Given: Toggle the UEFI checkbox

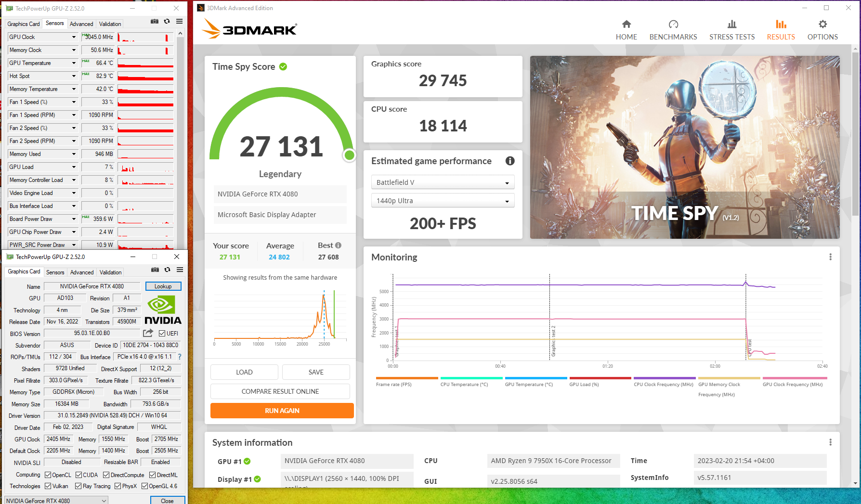Looking at the screenshot, I should 162,334.
